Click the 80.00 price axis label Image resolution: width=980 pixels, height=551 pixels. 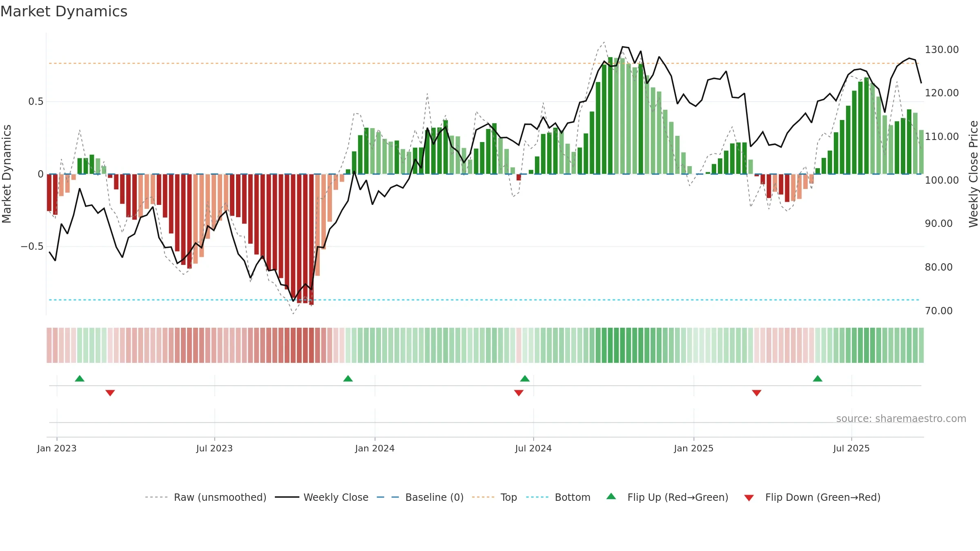939,267
